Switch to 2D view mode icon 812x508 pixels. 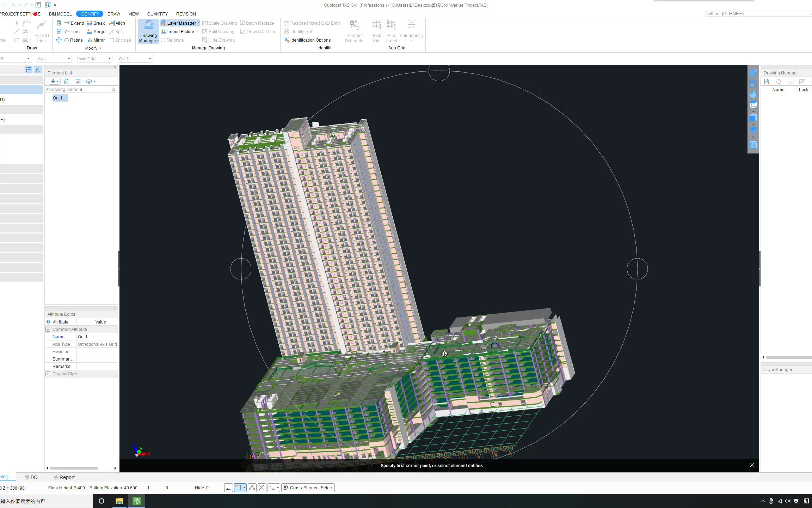click(x=753, y=84)
